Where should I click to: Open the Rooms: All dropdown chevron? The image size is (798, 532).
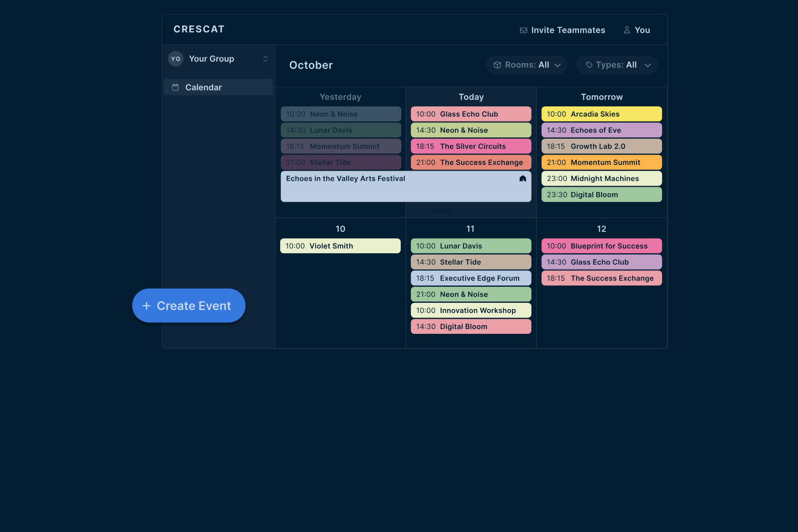pyautogui.click(x=558, y=65)
